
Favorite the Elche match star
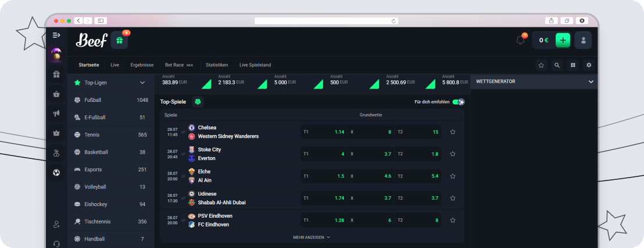(x=453, y=176)
